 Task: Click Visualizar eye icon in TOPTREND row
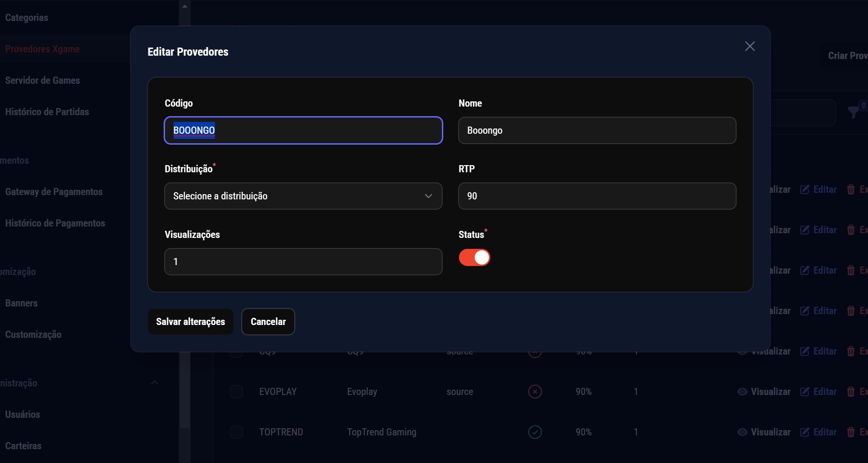(742, 432)
